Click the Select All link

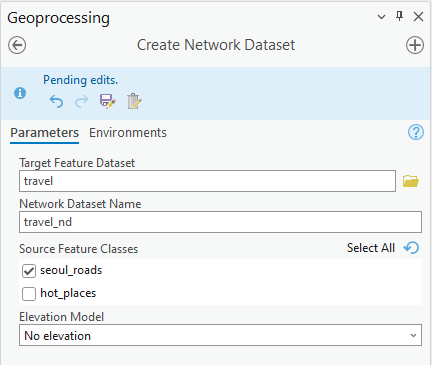point(371,248)
